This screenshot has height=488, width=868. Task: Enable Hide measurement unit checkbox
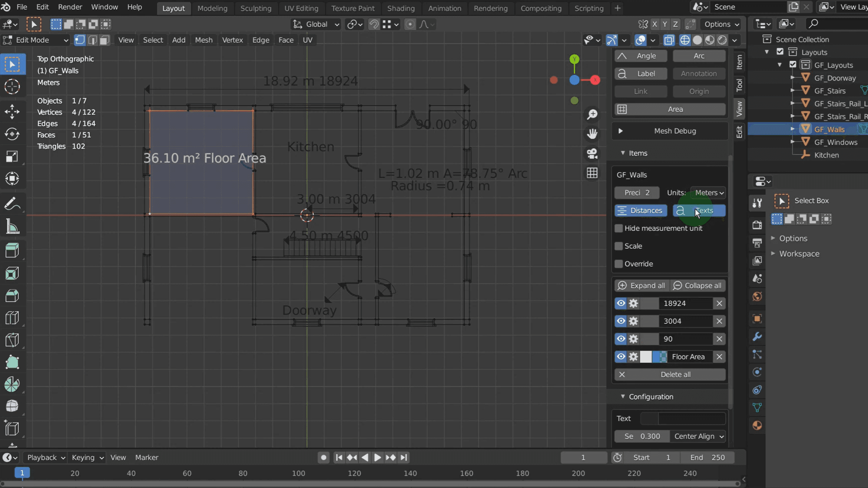619,228
